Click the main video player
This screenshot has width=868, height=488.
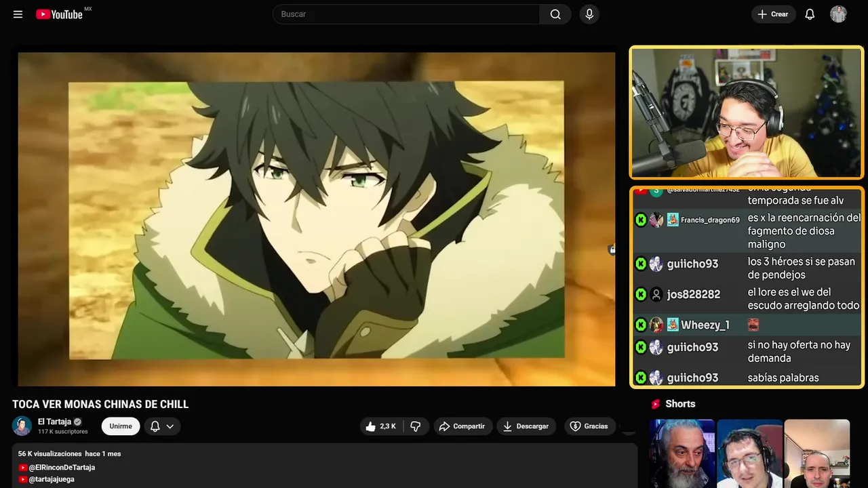[x=316, y=219]
